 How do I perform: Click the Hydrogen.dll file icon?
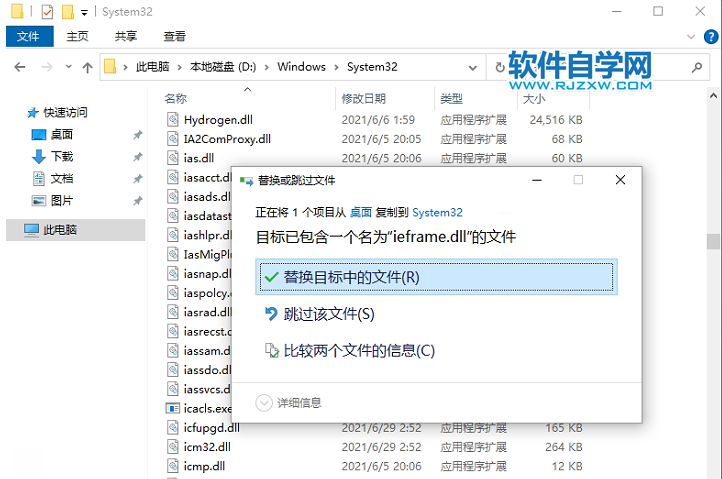point(173,120)
